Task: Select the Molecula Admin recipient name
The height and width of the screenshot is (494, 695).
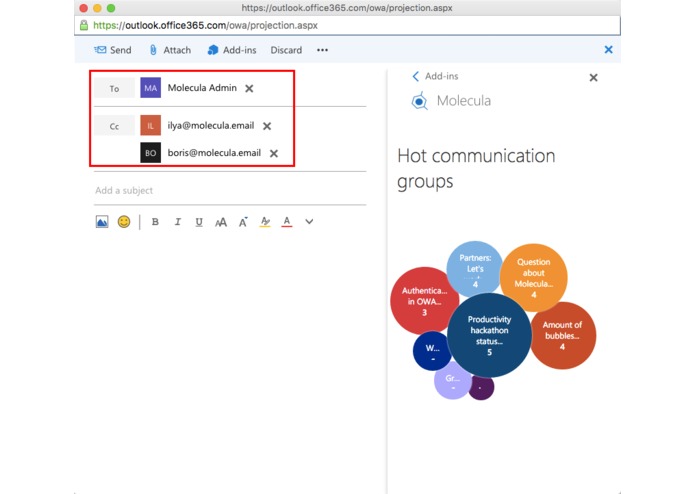Action: 202,88
